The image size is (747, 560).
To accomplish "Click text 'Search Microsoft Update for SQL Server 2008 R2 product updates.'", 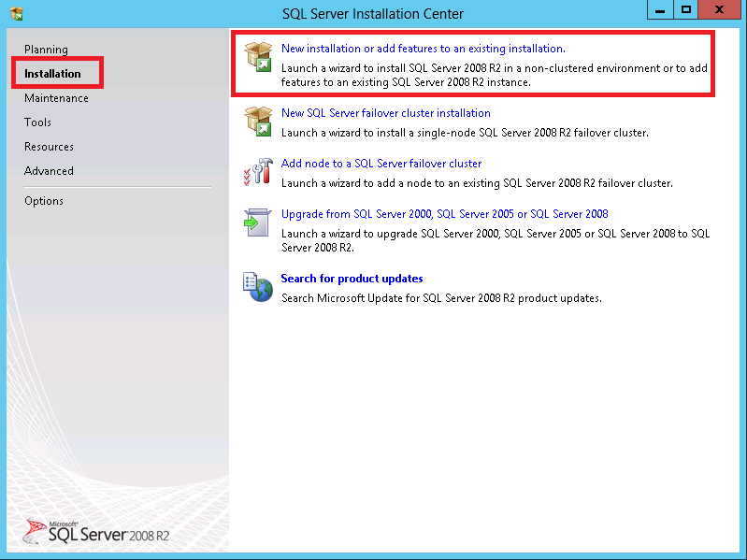I will [441, 298].
